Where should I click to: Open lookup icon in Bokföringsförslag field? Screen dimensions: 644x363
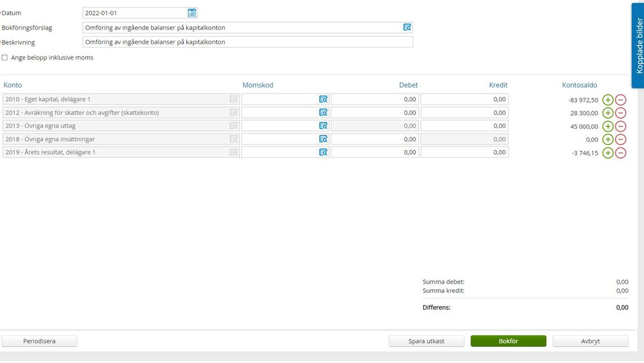tap(407, 28)
